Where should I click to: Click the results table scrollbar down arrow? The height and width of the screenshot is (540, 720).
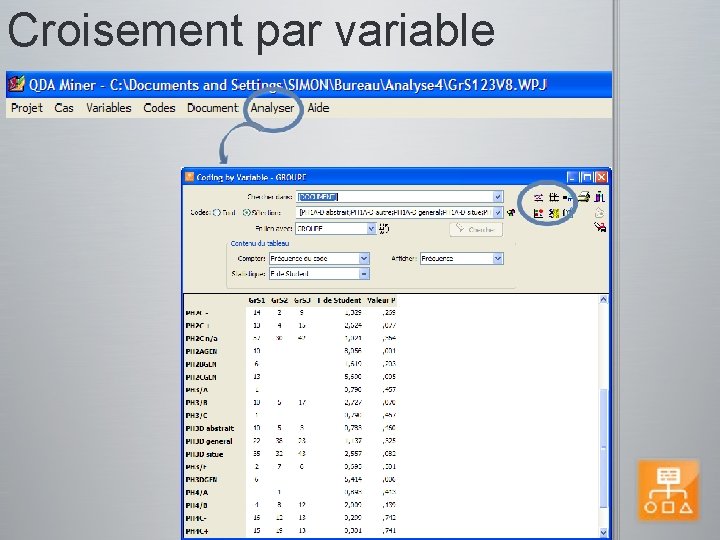pos(603,533)
